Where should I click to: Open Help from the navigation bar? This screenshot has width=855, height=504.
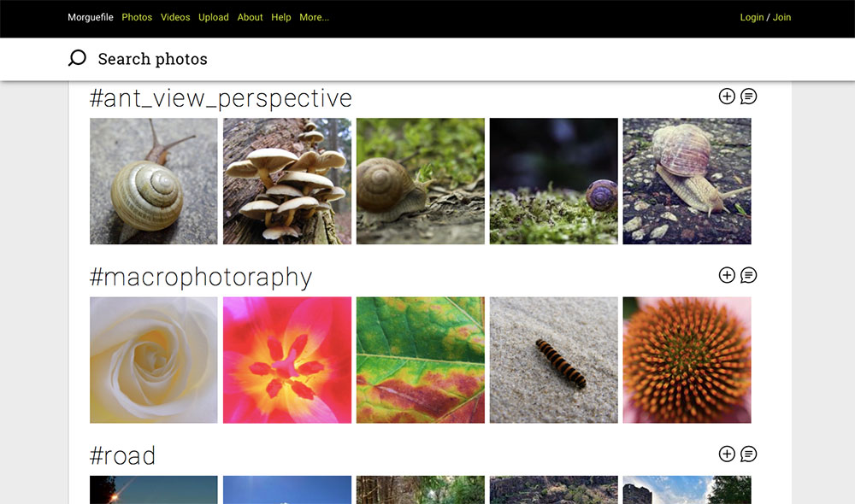(x=280, y=17)
